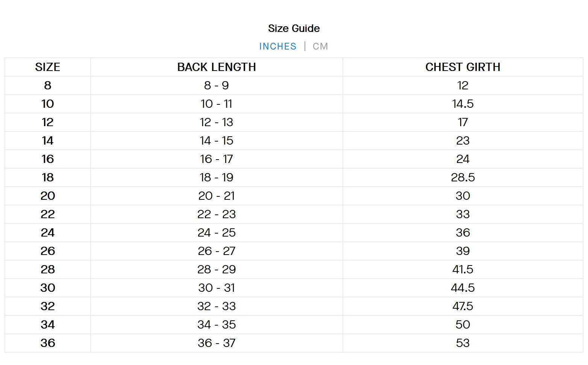Viewport: 588px width, 365px height.
Task: Click back length 12 - 13 cell
Action: 217,122
